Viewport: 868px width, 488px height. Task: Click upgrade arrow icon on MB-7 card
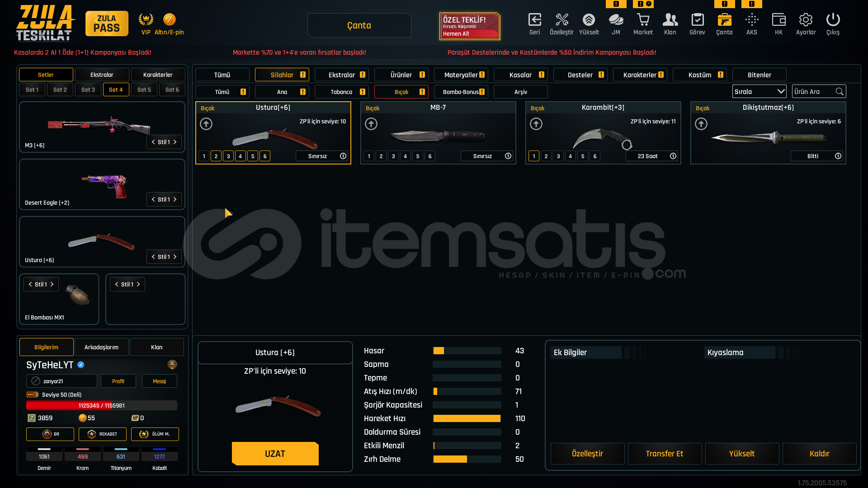[x=371, y=124]
